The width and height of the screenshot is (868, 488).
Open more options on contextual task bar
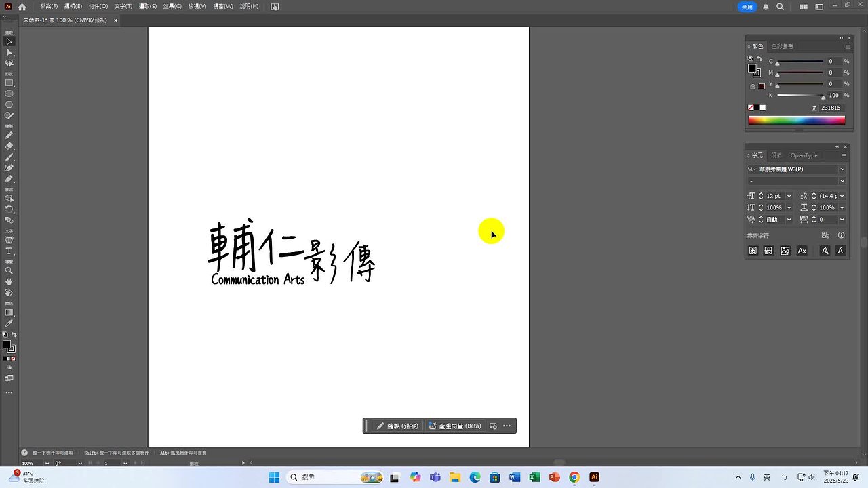[507, 426]
